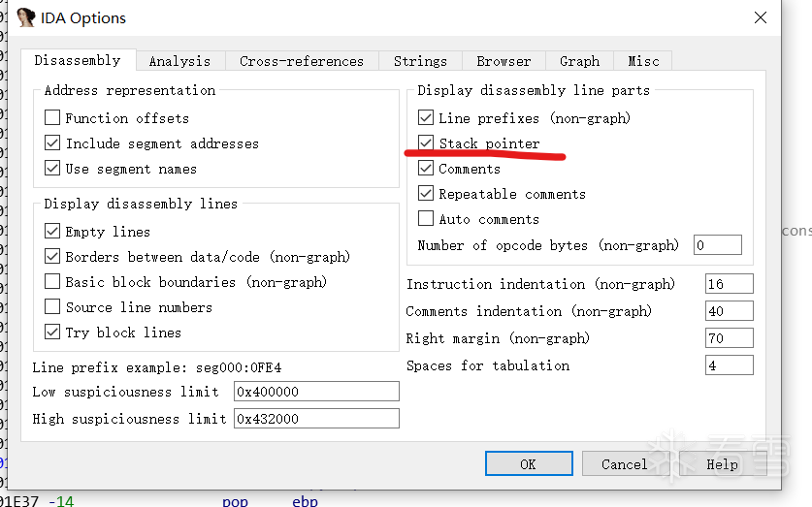This screenshot has width=812, height=507.
Task: Click the Low suspiciousness limit field
Action: point(316,392)
